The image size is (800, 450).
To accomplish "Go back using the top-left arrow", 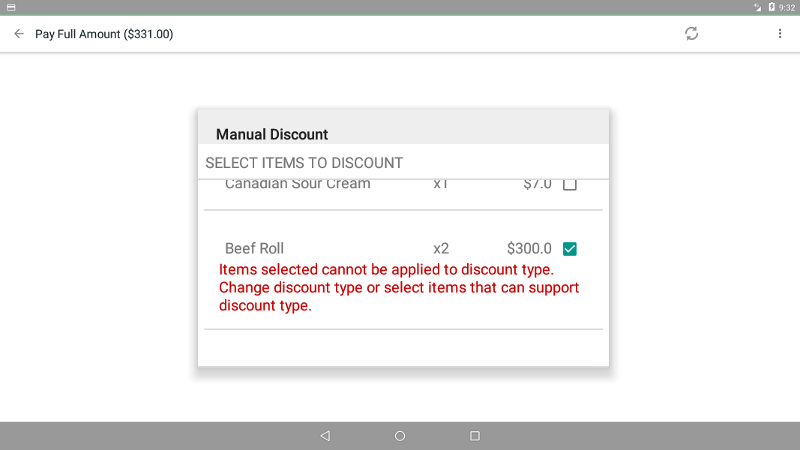I will [x=19, y=34].
